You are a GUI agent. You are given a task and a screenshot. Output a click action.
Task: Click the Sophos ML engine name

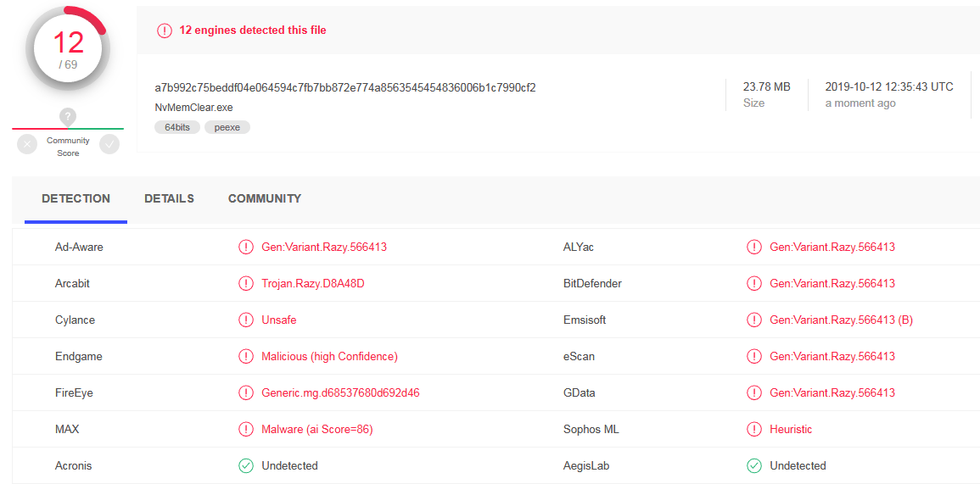[x=591, y=429]
